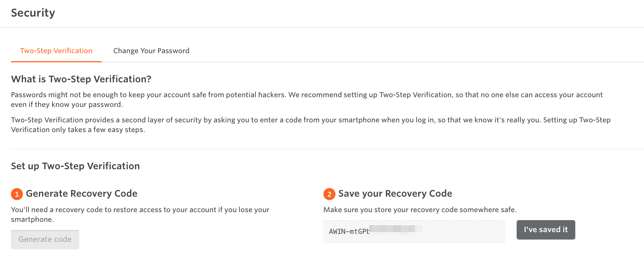Click the Security page title
Viewport: 644px width, 275px height.
[x=33, y=13]
